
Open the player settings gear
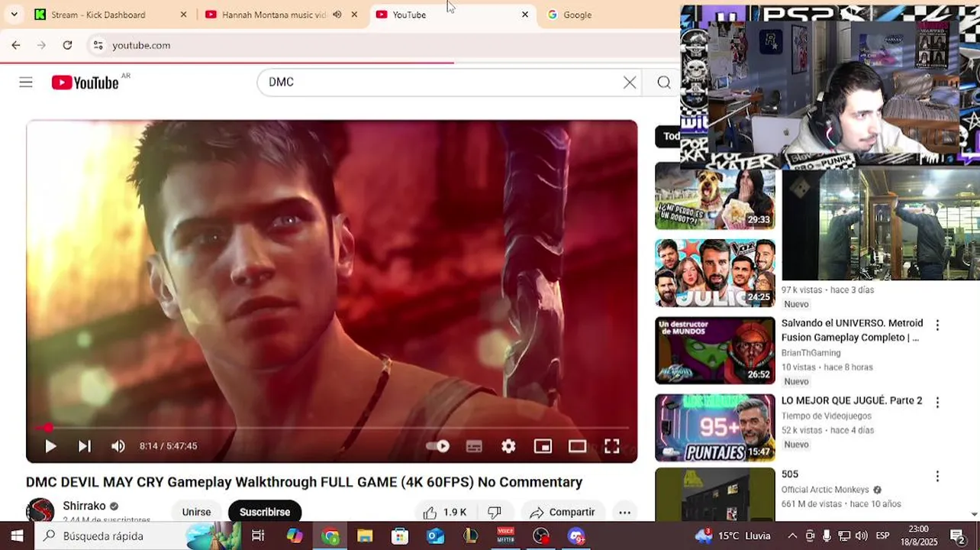tap(508, 446)
